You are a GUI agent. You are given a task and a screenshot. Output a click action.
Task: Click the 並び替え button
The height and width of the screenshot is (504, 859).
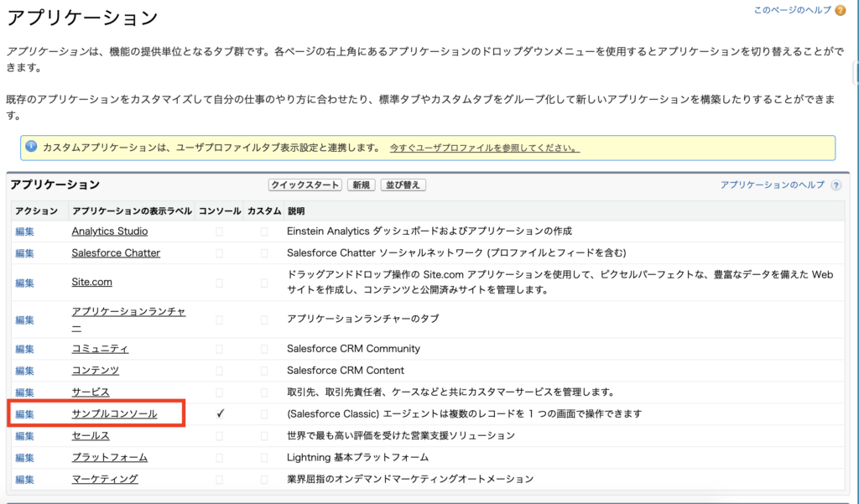click(403, 184)
